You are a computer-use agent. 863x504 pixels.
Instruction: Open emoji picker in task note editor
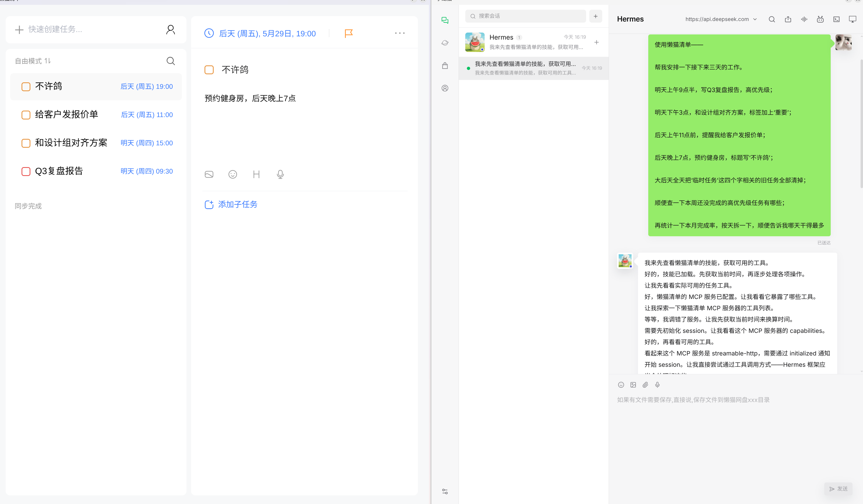[233, 174]
